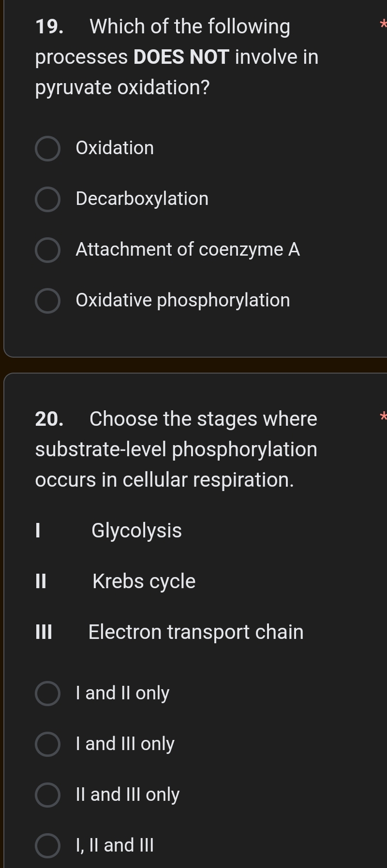Click the Krebs cycle list item label
The height and width of the screenshot is (868, 387).
tap(144, 581)
